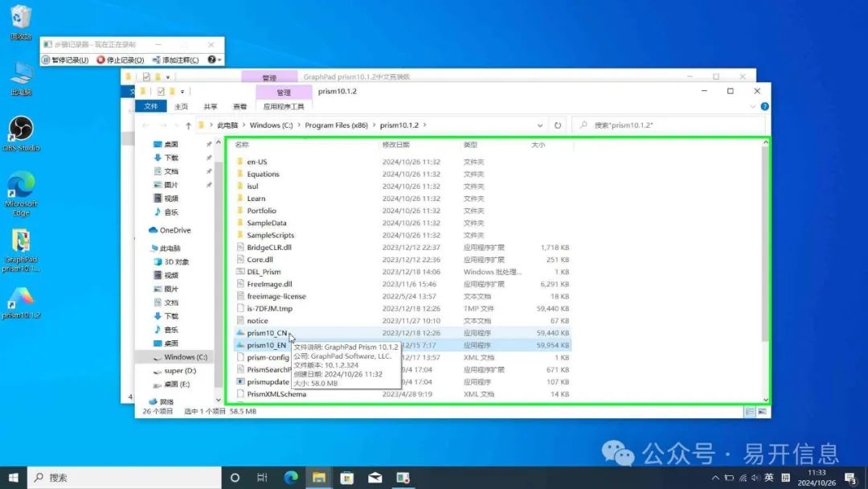The width and height of the screenshot is (868, 489).
Task: Select the prism10_EN application
Action: [266, 345]
